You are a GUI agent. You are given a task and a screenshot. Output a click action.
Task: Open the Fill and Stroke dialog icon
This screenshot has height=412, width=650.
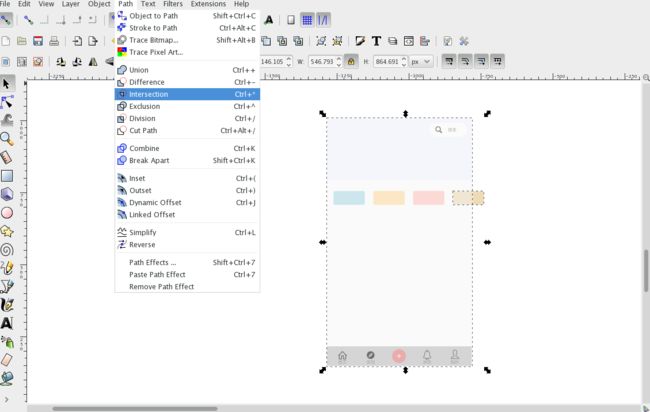click(x=360, y=41)
